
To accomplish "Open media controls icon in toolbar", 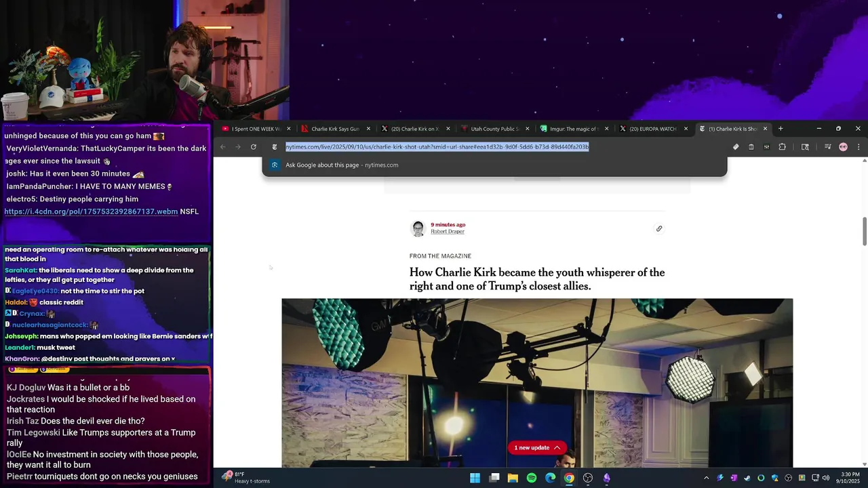I will click(x=828, y=147).
